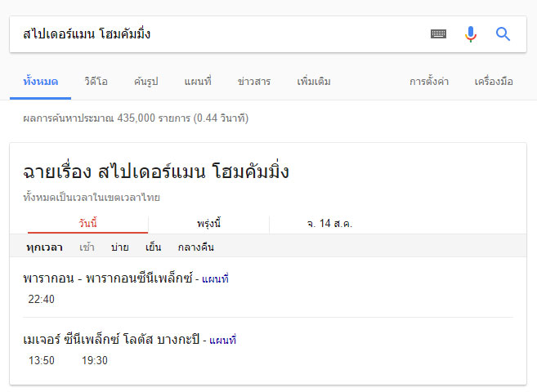Filter showtimes by กลางคืน
This screenshot has width=537, height=392.
196,247
